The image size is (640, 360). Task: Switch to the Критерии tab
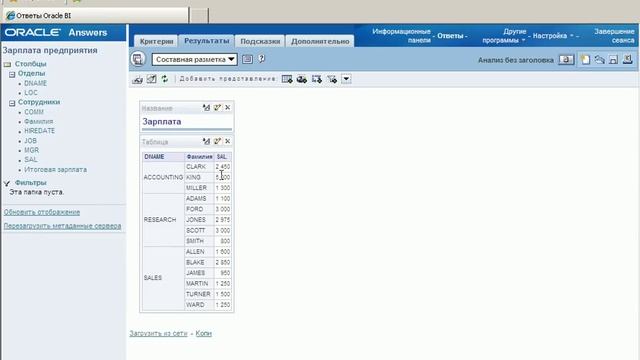[x=156, y=41]
